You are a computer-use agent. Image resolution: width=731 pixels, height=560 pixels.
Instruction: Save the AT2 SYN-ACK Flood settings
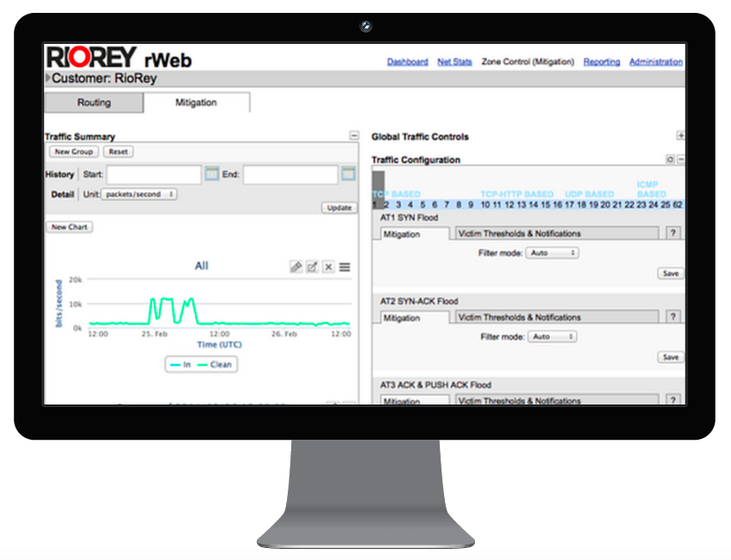(670, 356)
